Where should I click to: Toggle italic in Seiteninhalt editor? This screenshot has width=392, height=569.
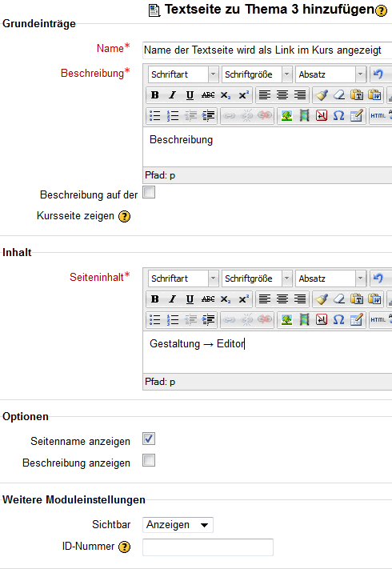click(x=172, y=299)
